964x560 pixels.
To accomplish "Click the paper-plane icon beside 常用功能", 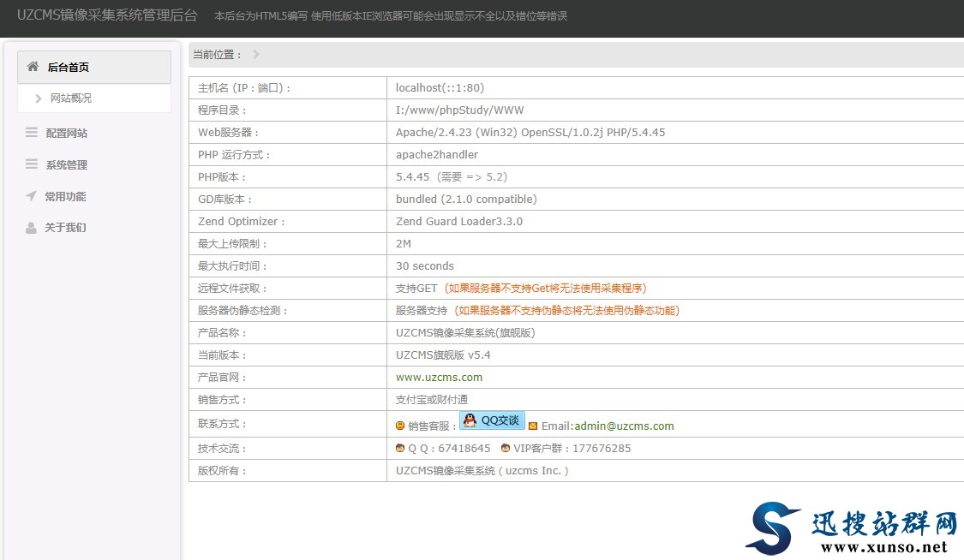I will (32, 196).
